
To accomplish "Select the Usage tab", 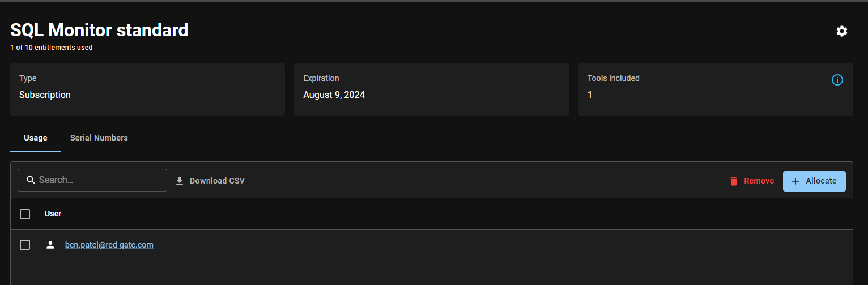I will [x=36, y=138].
